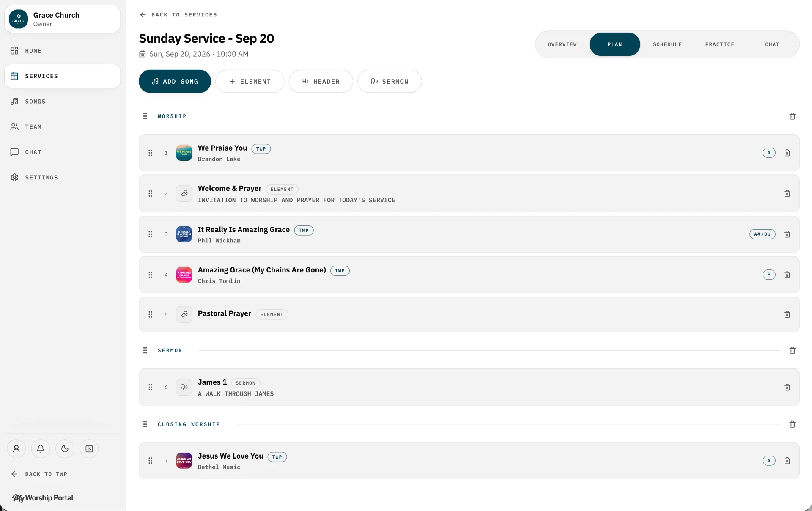812x511 pixels.
Task: Collapse the sidebar panel
Action: coord(89,448)
